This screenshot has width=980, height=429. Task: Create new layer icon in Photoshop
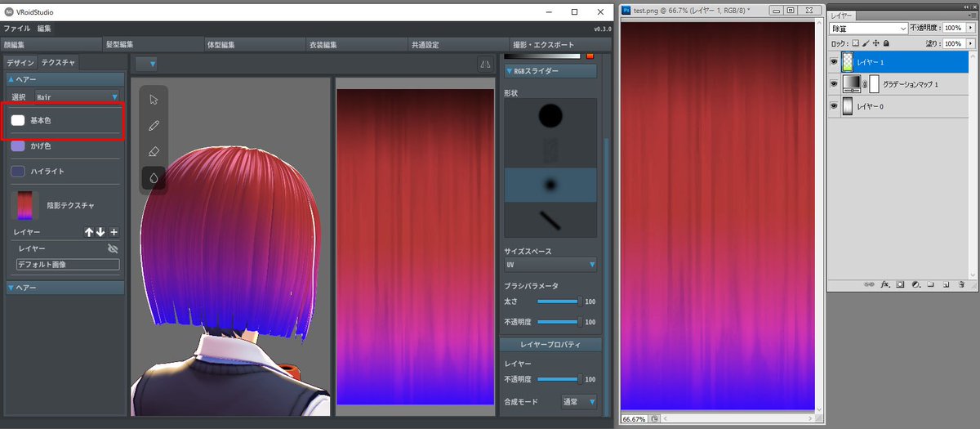coord(946,285)
